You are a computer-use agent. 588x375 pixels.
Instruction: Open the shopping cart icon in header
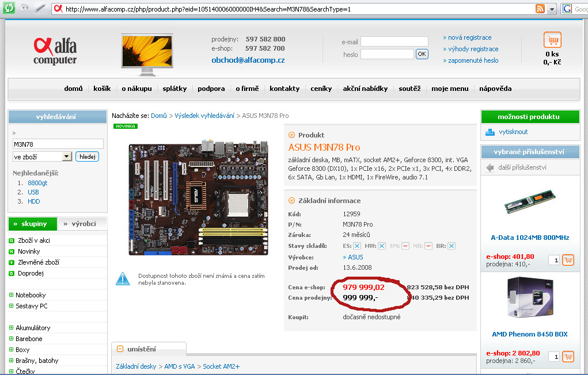pos(552,40)
